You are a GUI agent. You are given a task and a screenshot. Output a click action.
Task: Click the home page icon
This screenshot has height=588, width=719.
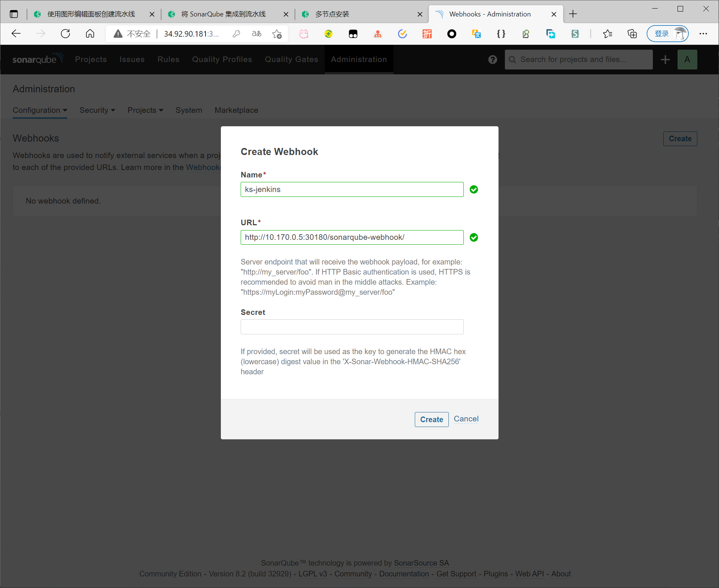(x=90, y=34)
